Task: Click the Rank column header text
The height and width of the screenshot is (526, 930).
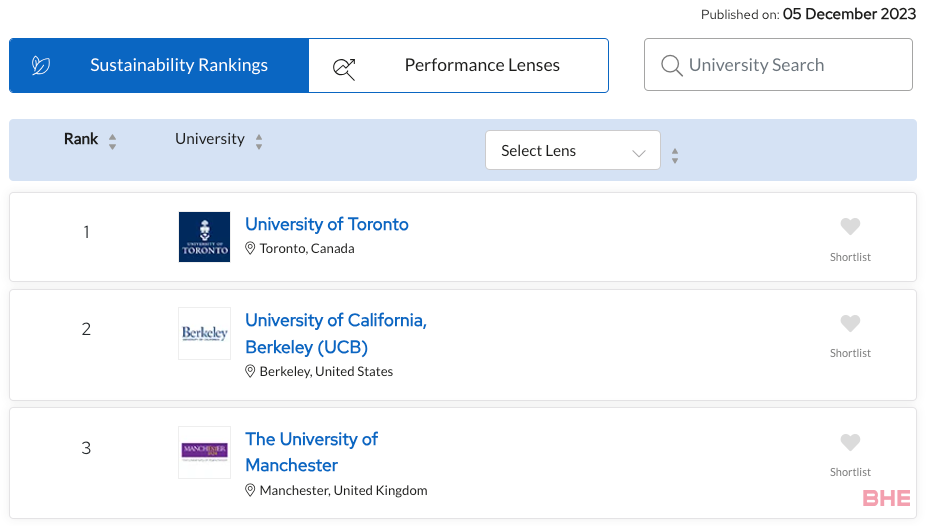Action: (x=81, y=139)
